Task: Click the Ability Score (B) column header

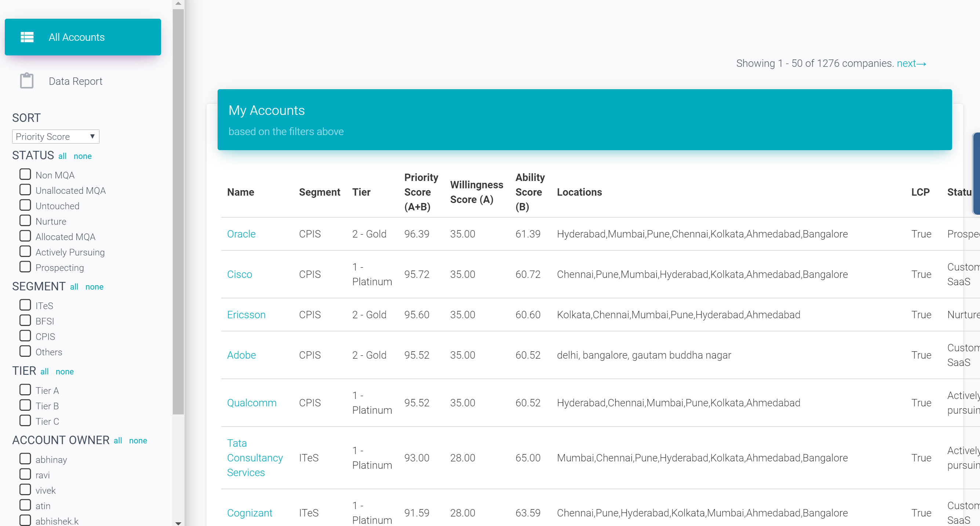Action: tap(530, 192)
